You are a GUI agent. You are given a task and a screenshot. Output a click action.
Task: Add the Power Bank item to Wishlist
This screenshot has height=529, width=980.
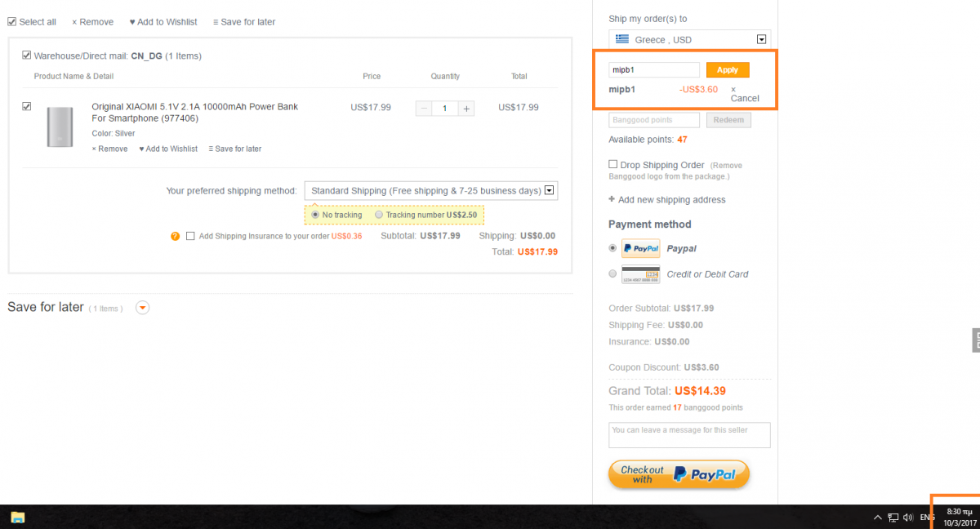168,149
